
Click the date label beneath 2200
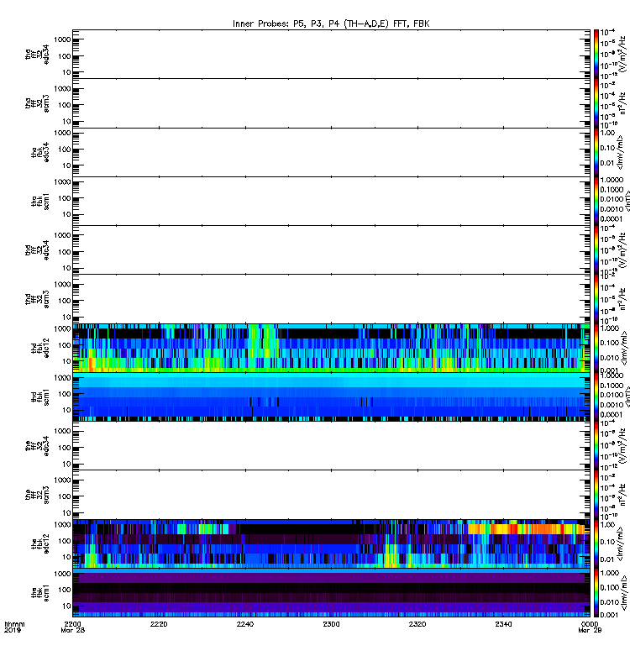(x=73, y=630)
